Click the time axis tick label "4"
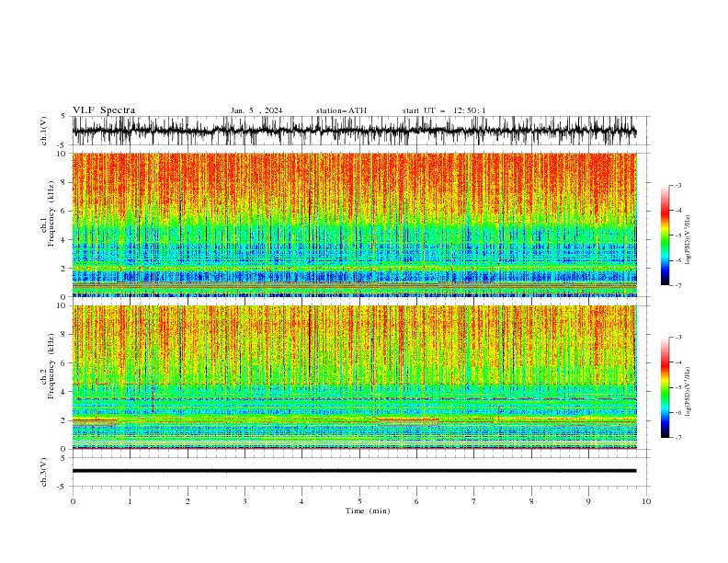Viewport: 728px width, 563px height. (x=302, y=501)
